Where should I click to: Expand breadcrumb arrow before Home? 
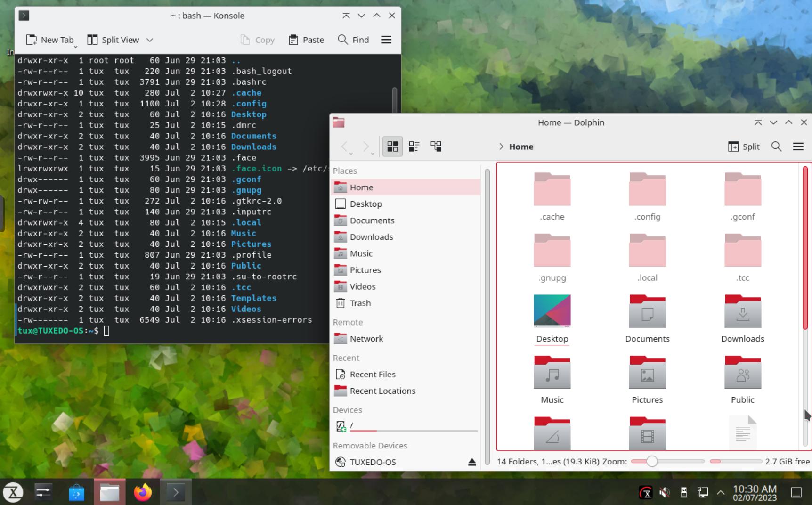click(x=501, y=147)
